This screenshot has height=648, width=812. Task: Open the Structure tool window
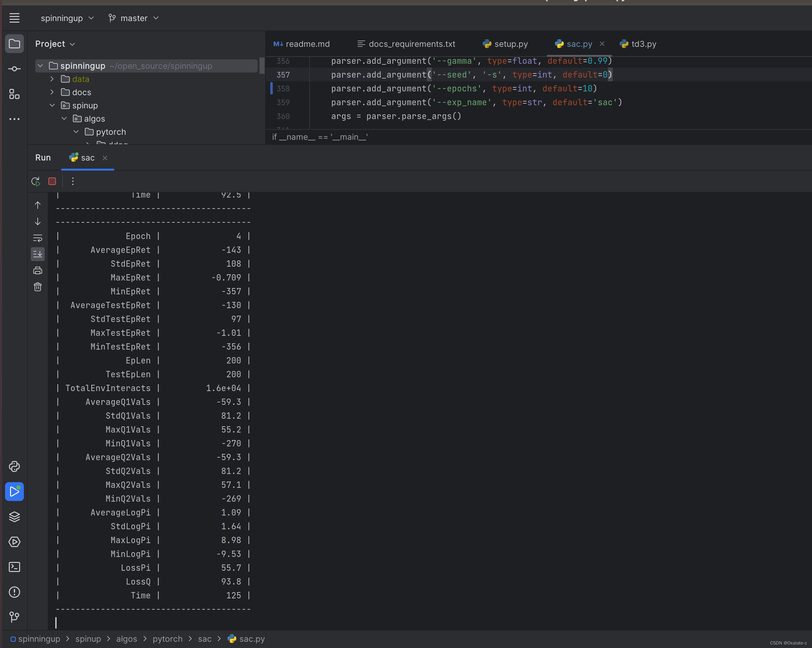tap(14, 94)
